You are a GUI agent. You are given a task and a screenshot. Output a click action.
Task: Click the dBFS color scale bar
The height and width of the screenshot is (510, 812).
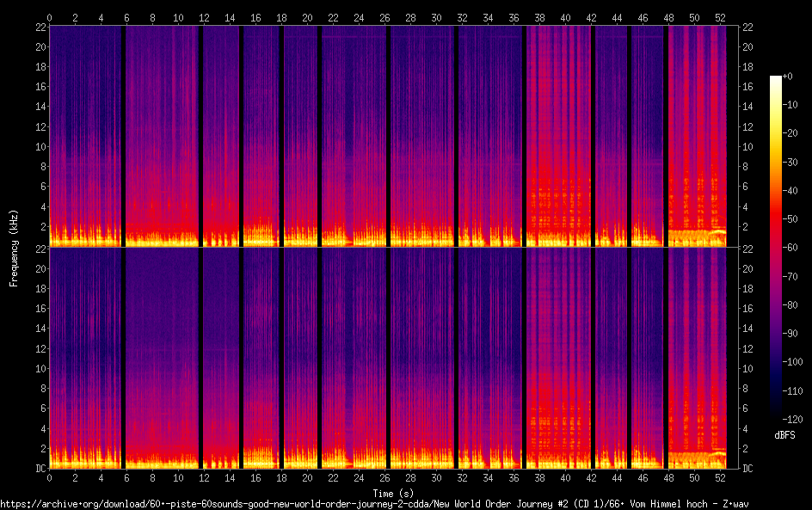pyautogui.click(x=775, y=248)
